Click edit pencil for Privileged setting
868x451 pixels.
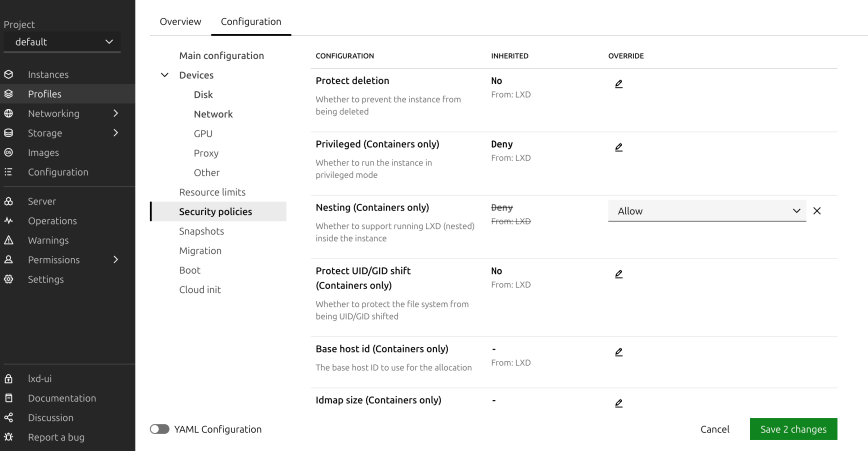coord(619,147)
